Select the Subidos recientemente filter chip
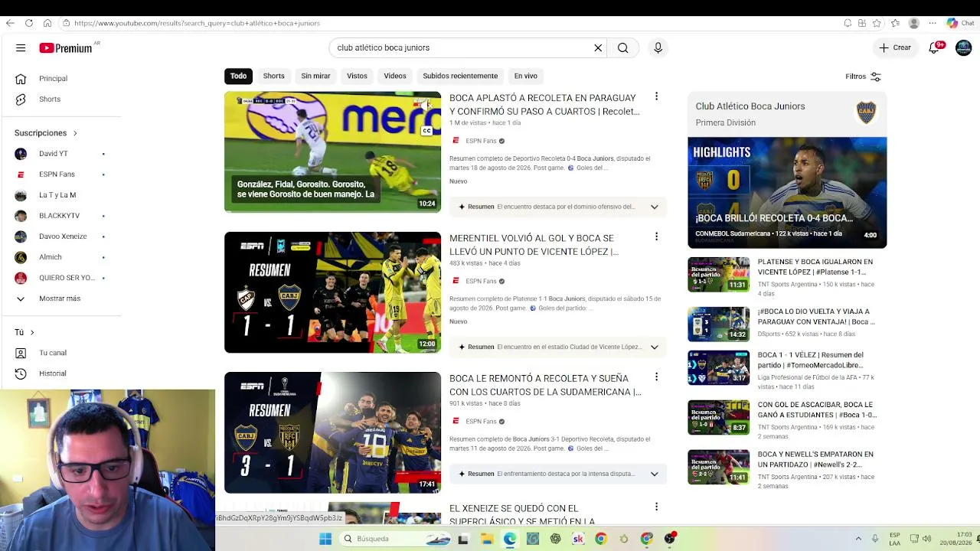Screen dimensions: 980x551 [x=460, y=76]
